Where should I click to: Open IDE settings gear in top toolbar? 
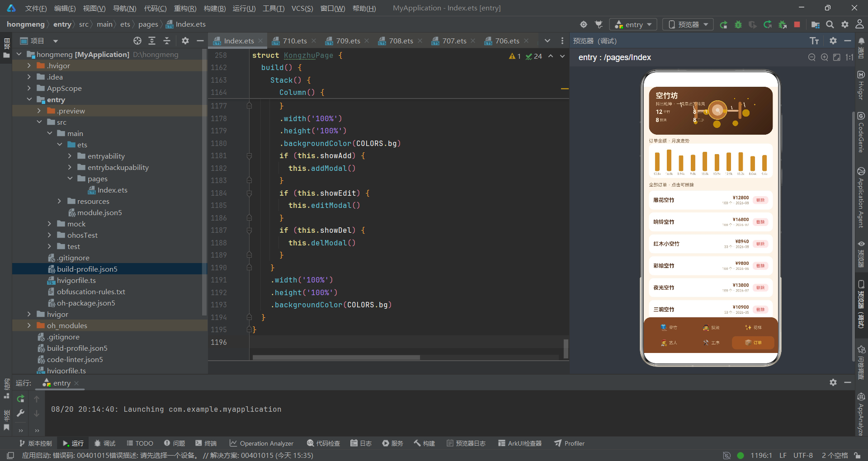[x=845, y=24]
